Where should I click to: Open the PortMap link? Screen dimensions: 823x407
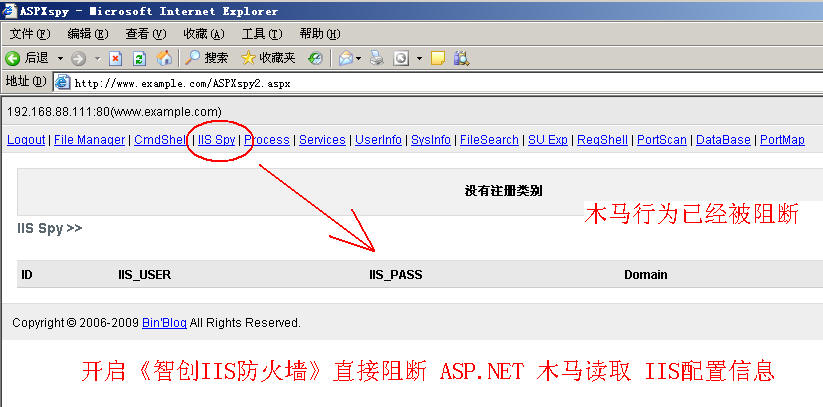[783, 140]
